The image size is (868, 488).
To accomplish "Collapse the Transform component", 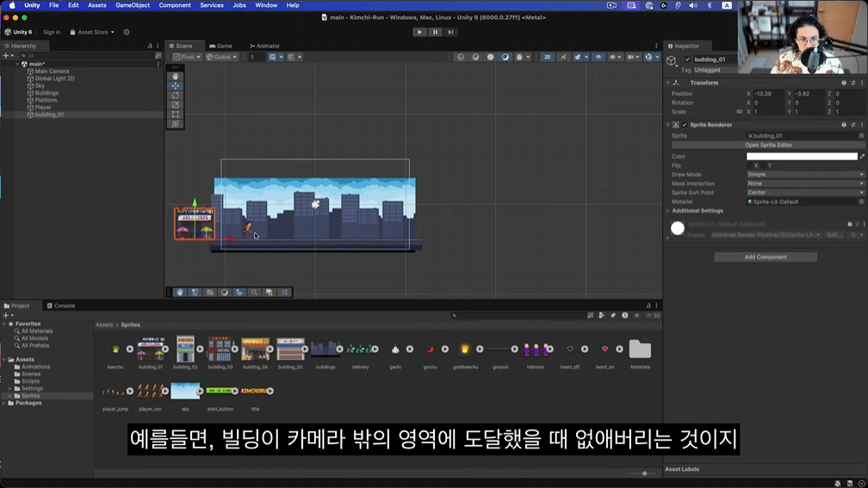I will 668,83.
